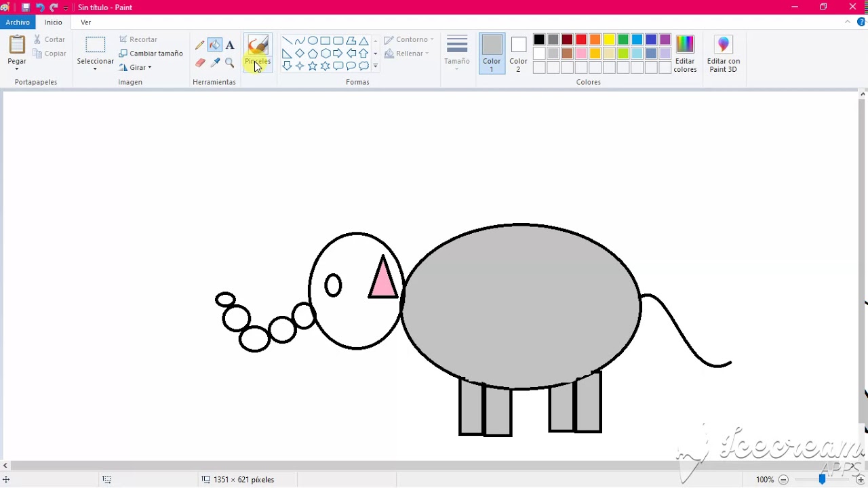Pick the left arrow shape

tap(351, 54)
